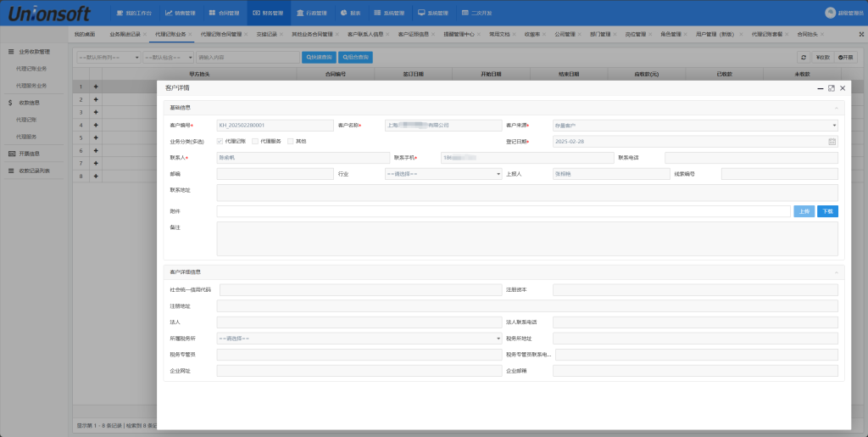This screenshot has height=437, width=868.
Task: Expand row 3 with its plus icon
Action: click(96, 112)
